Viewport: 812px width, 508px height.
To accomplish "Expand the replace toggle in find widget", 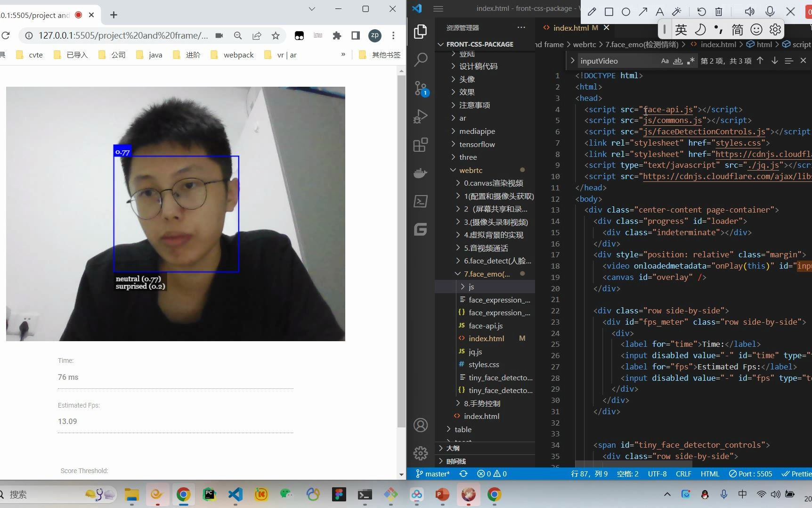I will (572, 61).
